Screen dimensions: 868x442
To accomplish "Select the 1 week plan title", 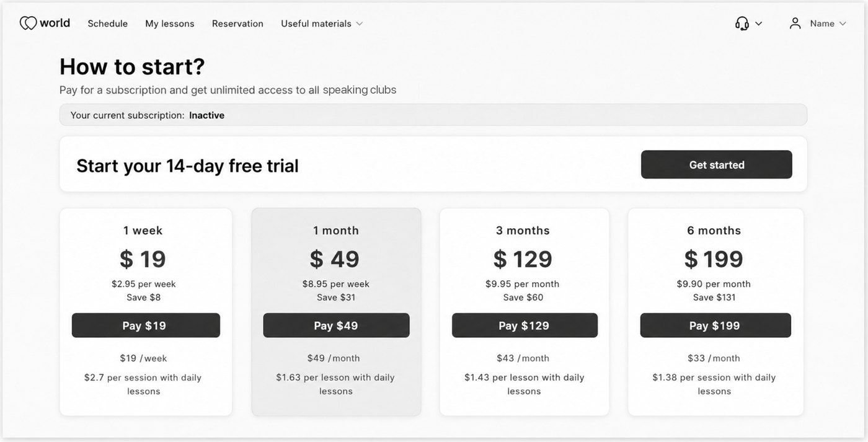I will click(x=143, y=231).
